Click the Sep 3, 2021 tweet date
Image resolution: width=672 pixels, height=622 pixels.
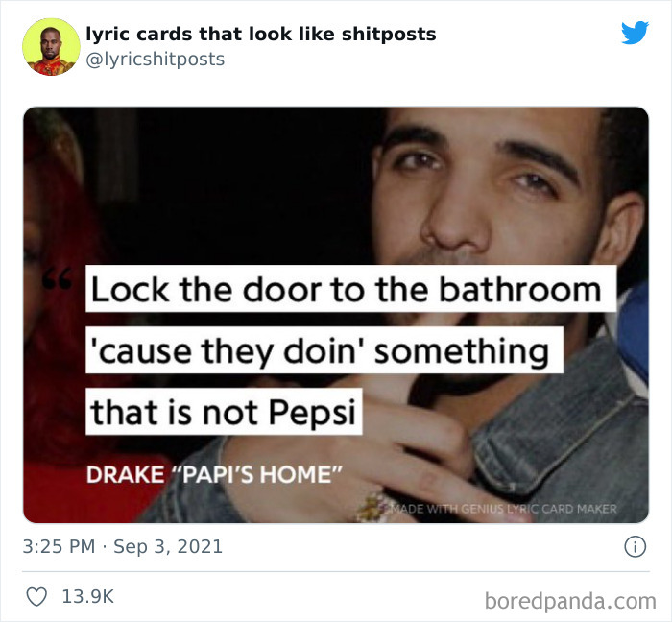tap(168, 546)
